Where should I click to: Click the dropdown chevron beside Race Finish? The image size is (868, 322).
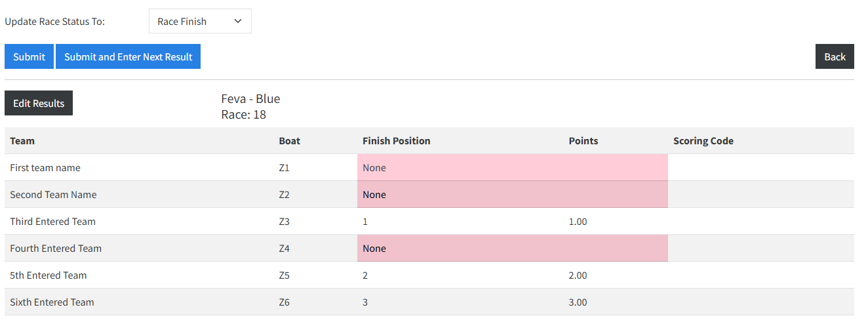(238, 21)
